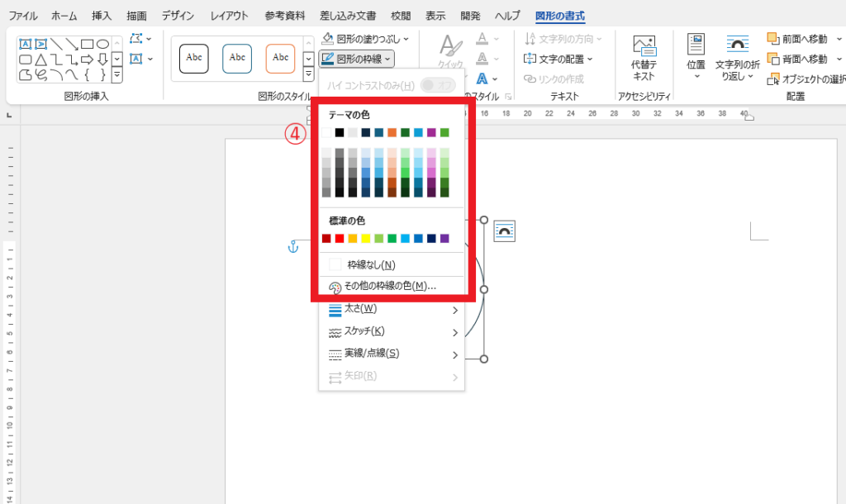Select the Elbow Arrow Connector shape
The width and height of the screenshot is (846, 504).
click(72, 59)
